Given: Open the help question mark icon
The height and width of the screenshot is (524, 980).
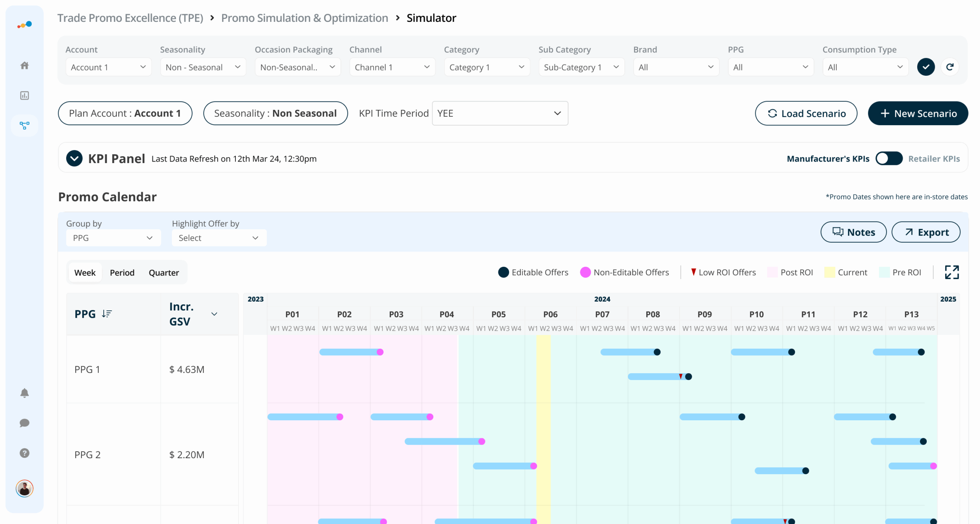Looking at the screenshot, I should (24, 453).
